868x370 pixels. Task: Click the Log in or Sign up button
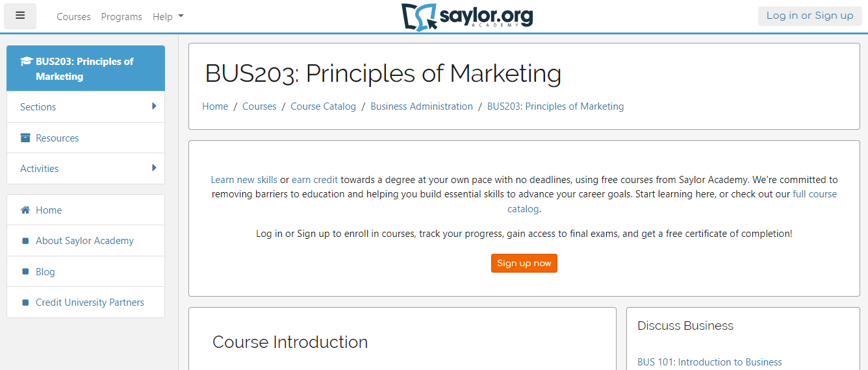(x=810, y=16)
